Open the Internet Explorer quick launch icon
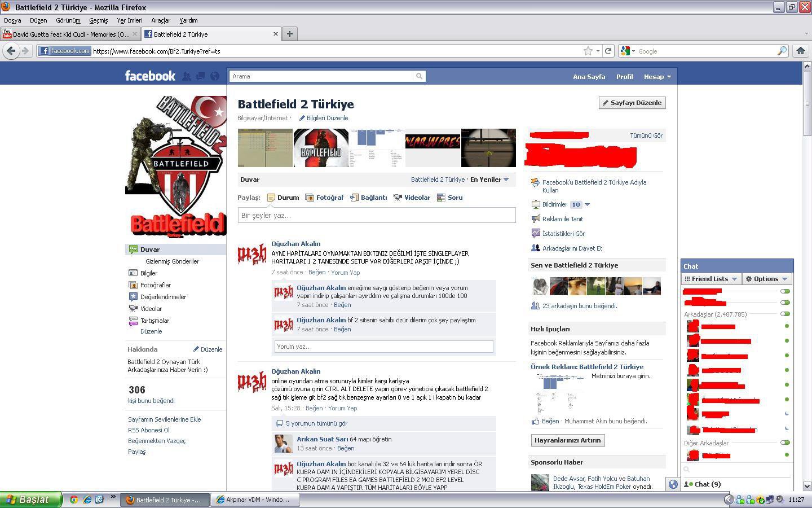 [x=87, y=500]
